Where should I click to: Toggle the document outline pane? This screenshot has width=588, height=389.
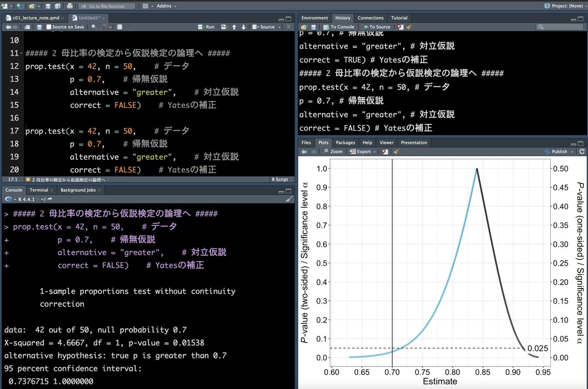(x=288, y=27)
